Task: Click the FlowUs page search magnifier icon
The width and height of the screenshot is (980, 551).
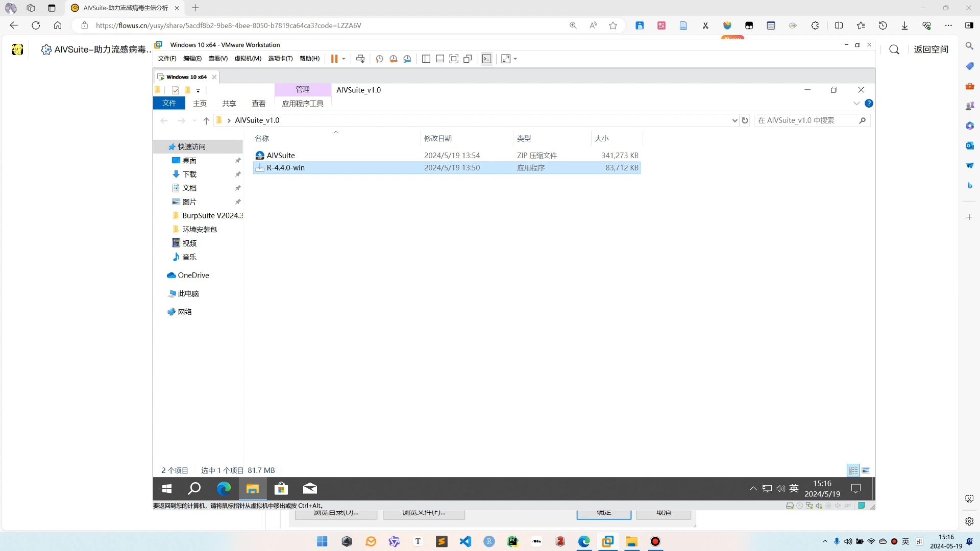Action: [x=894, y=49]
